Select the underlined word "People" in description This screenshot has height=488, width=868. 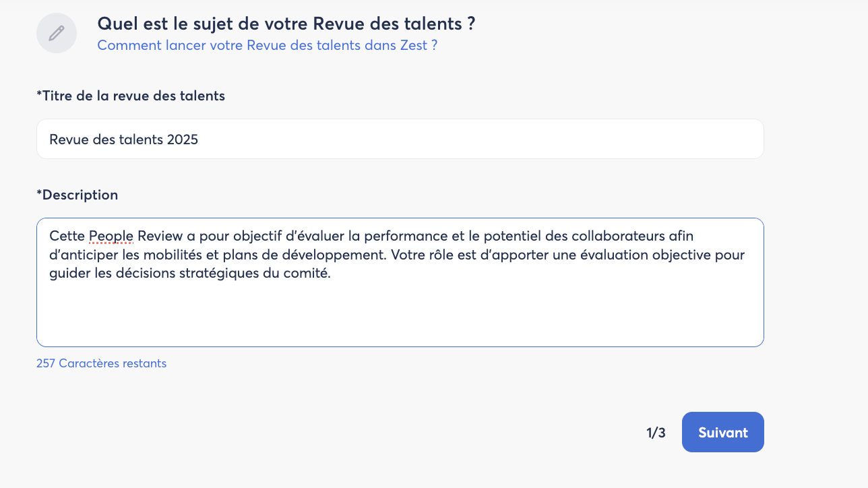[111, 237]
